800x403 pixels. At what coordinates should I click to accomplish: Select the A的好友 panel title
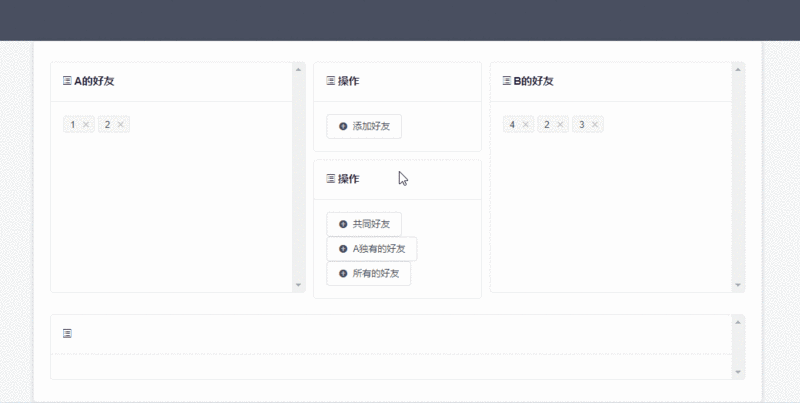coord(94,81)
